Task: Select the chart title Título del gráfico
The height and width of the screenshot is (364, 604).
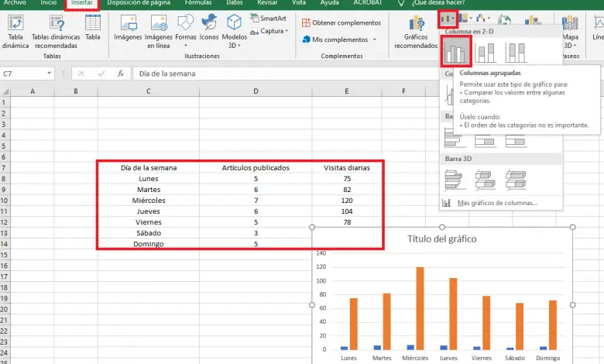Action: click(441, 239)
